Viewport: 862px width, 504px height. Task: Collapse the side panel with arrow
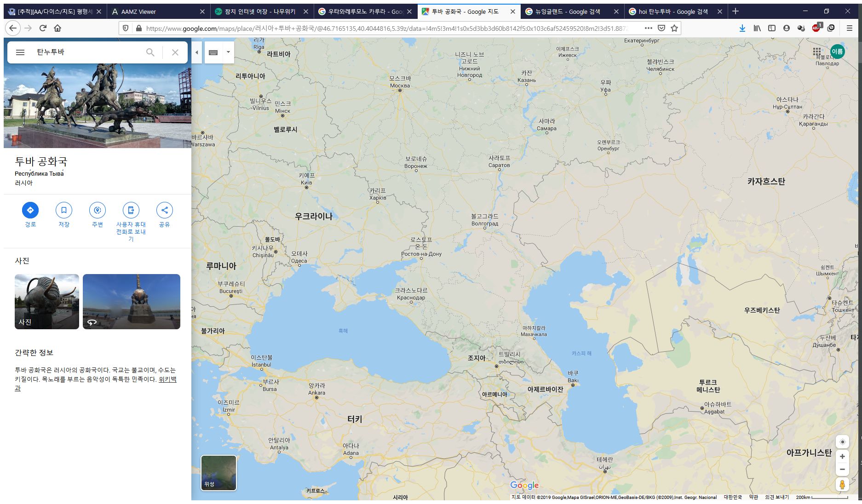point(197,52)
